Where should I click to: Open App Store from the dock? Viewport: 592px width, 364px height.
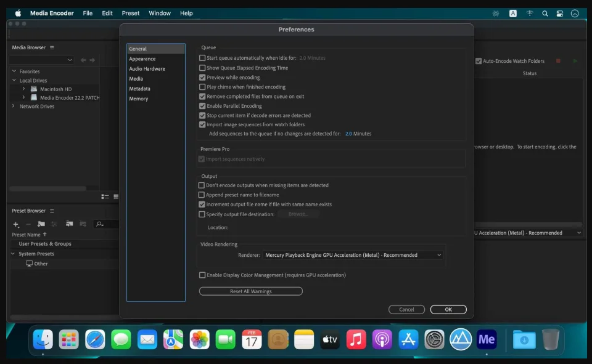tap(408, 339)
